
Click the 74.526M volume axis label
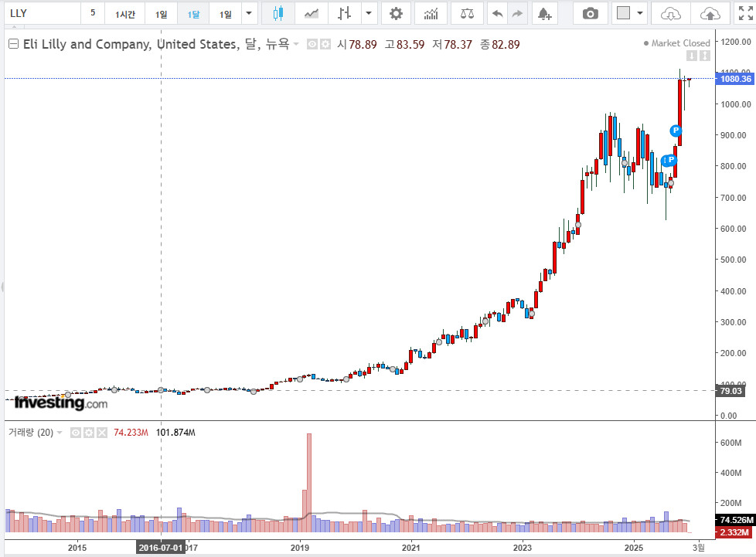click(736, 520)
